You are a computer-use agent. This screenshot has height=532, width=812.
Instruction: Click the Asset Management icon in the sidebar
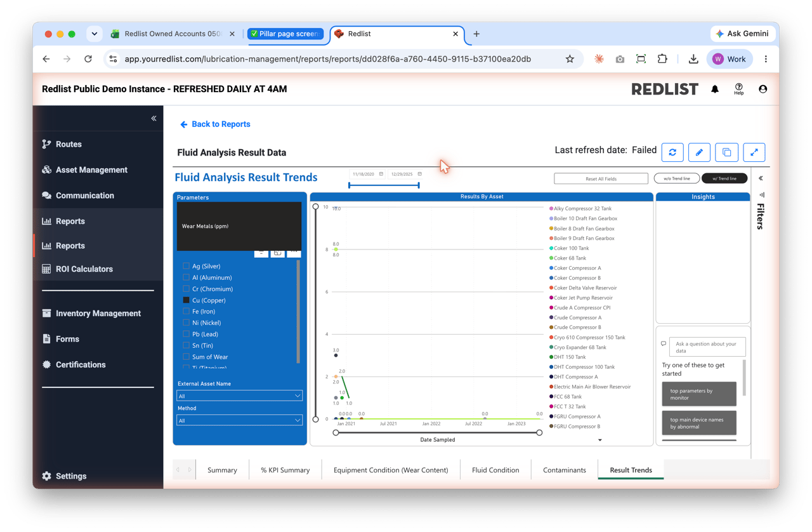46,170
